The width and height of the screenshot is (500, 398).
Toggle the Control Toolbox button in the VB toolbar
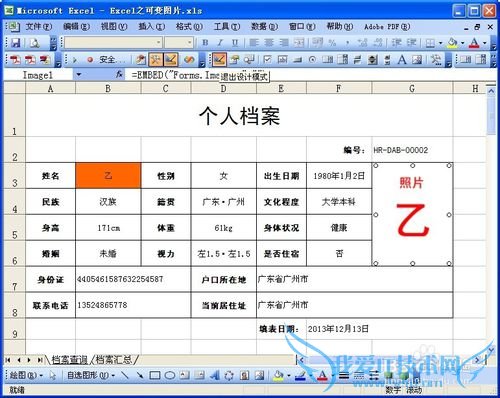(155, 60)
